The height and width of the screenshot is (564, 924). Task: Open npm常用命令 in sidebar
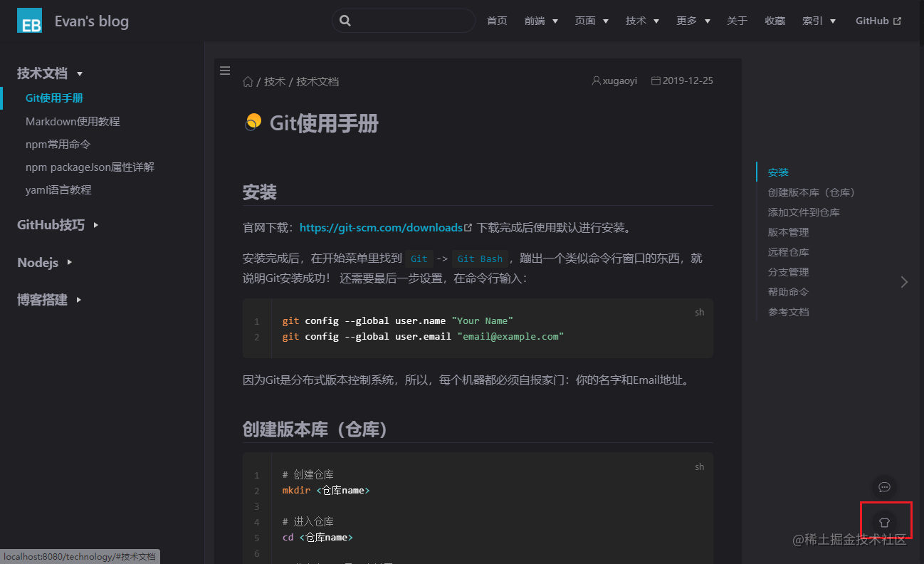click(x=58, y=145)
